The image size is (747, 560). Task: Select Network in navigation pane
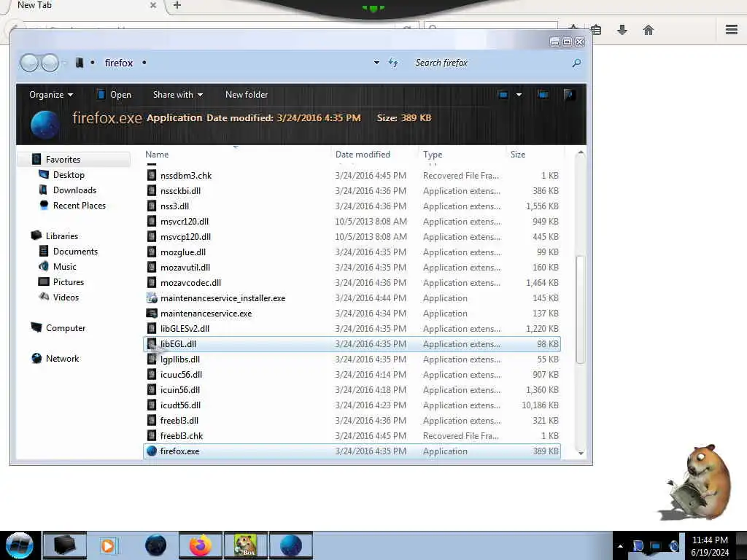pyautogui.click(x=63, y=358)
